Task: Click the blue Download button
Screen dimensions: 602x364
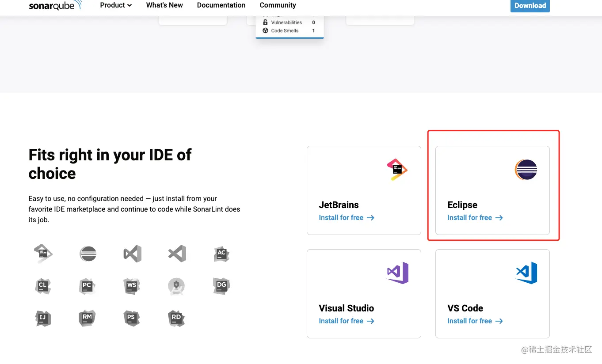Action: click(530, 6)
